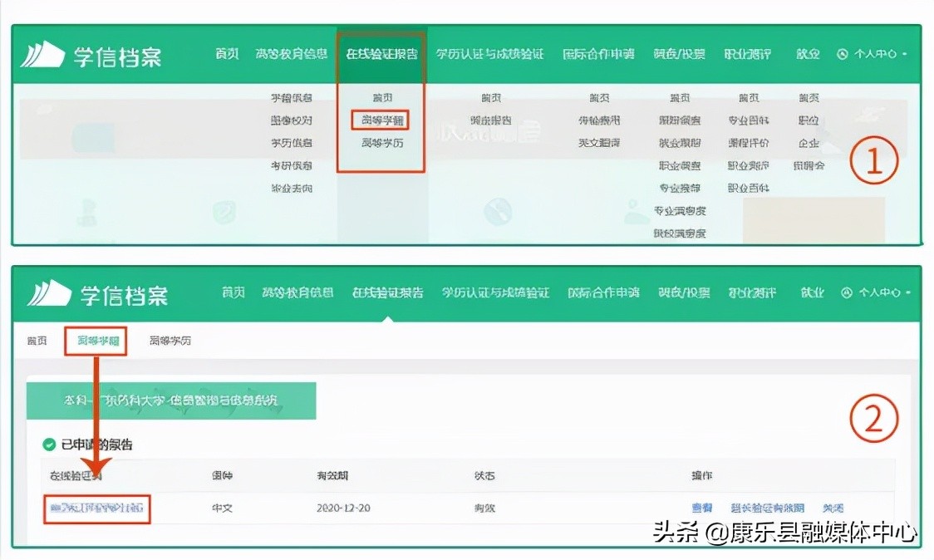
Task: Select 首页 in the 就业 submenu
Action: coord(809,98)
